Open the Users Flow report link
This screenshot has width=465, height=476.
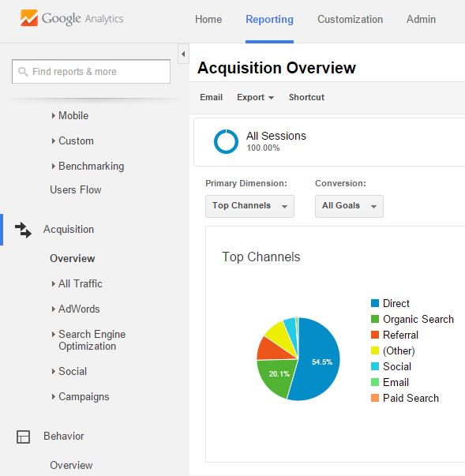click(x=76, y=189)
